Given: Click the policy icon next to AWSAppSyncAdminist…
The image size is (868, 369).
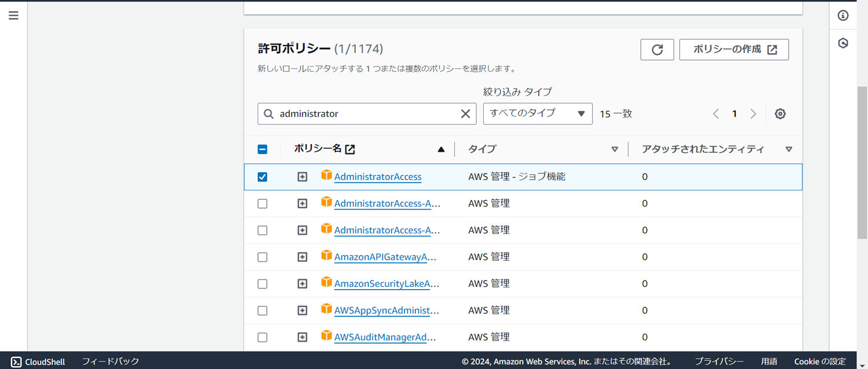Looking at the screenshot, I should coord(326,309).
